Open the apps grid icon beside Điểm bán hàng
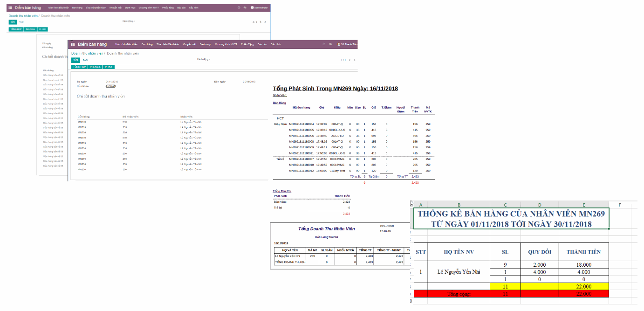Image resolution: width=644 pixels, height=311 pixels. (73, 43)
